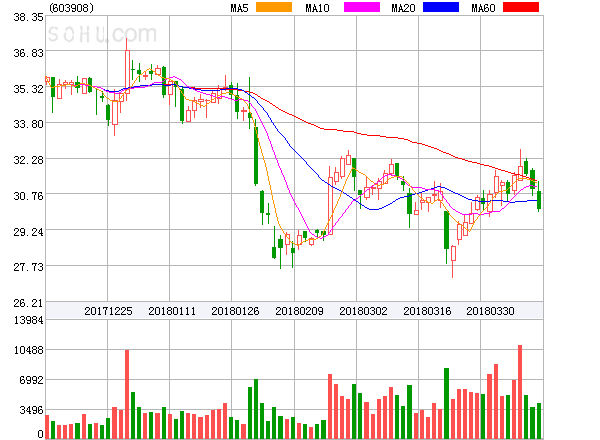Image resolution: width=600 pixels, height=440 pixels.
Task: Select the MA20 legend label
Action: (x=403, y=8)
